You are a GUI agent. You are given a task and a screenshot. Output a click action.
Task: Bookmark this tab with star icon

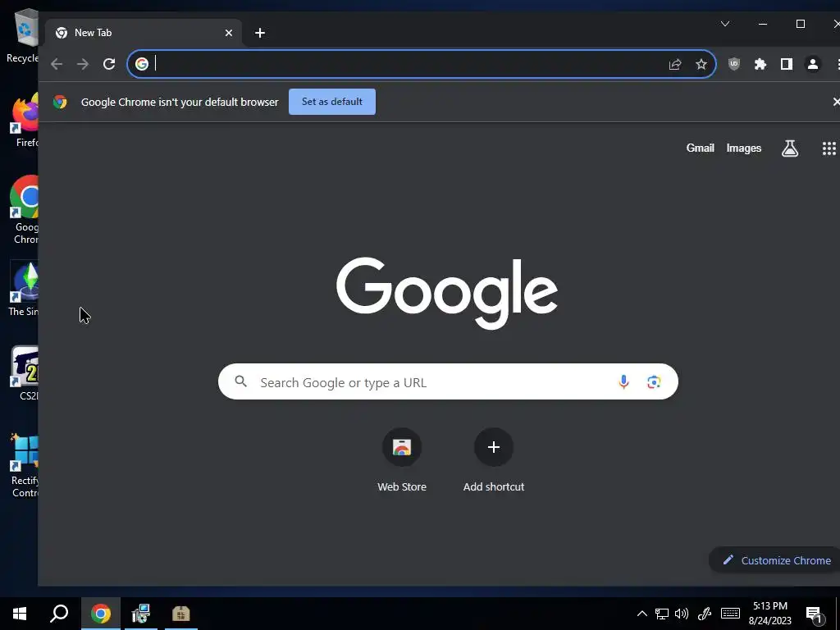pos(701,64)
